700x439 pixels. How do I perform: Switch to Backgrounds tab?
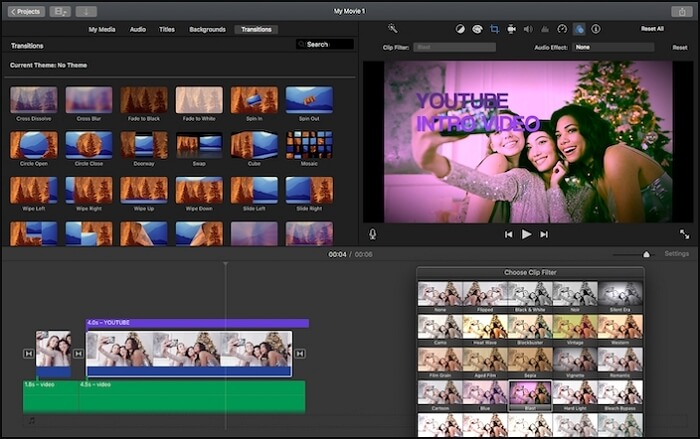coord(207,29)
